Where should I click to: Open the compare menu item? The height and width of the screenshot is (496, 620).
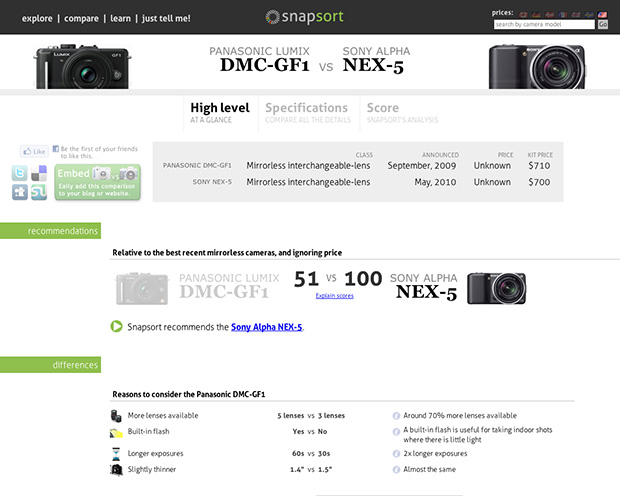(x=81, y=18)
